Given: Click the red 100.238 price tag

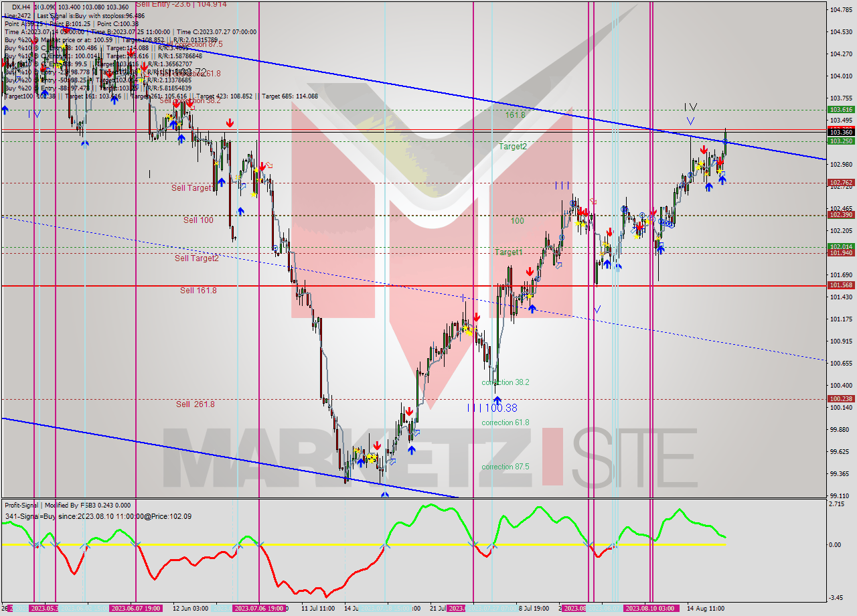Looking at the screenshot, I should [841, 398].
